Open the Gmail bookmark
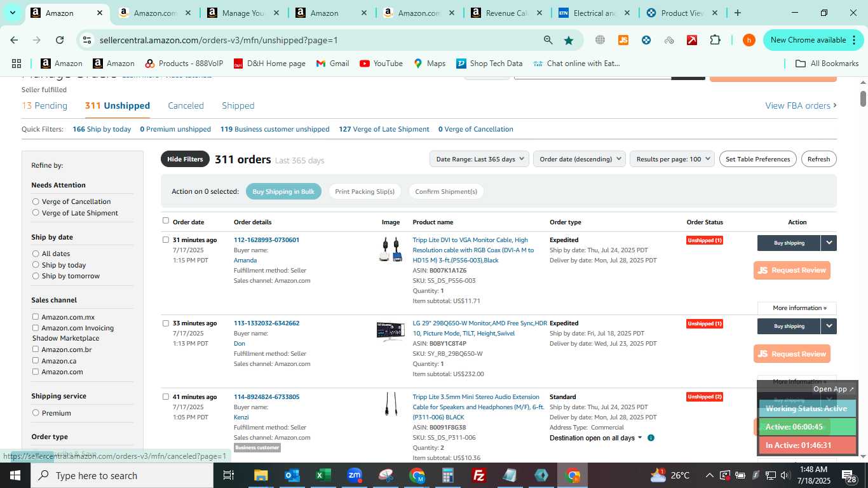Screen dimensions: 868x488 click(x=332, y=64)
